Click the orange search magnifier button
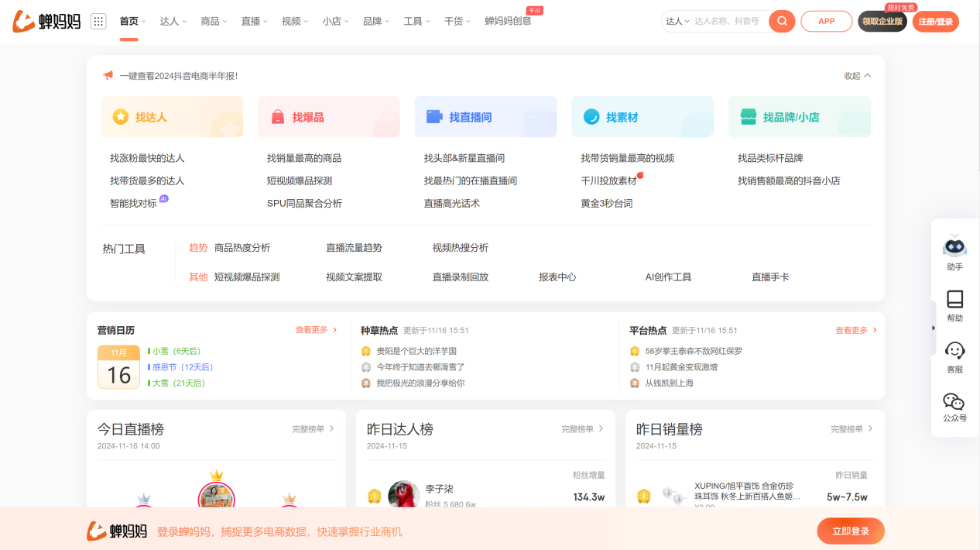 (782, 21)
